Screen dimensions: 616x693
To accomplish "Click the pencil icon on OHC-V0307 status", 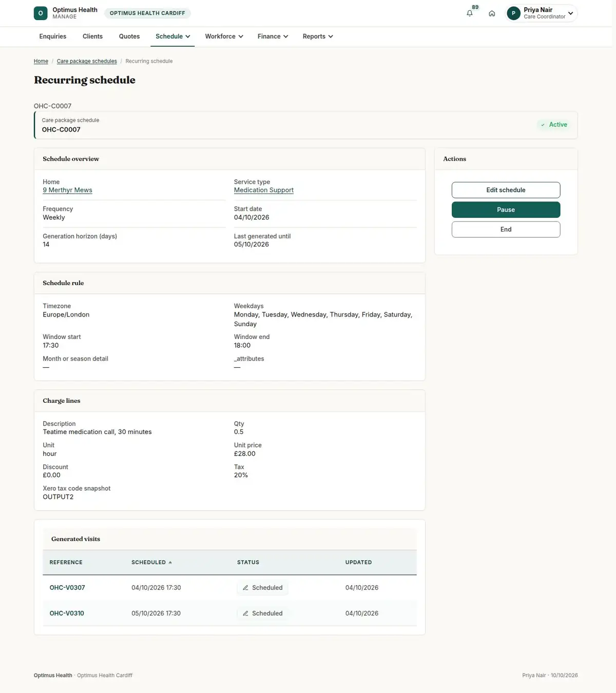I will tap(245, 588).
